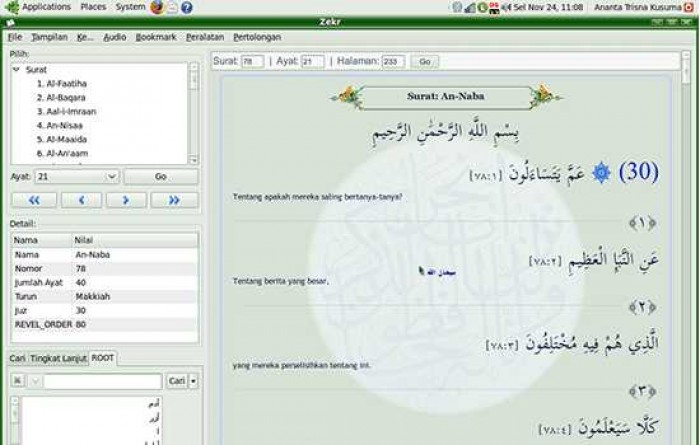Click the Jumlah Ayat row value 40
The width and height of the screenshot is (700, 445).
(x=80, y=283)
